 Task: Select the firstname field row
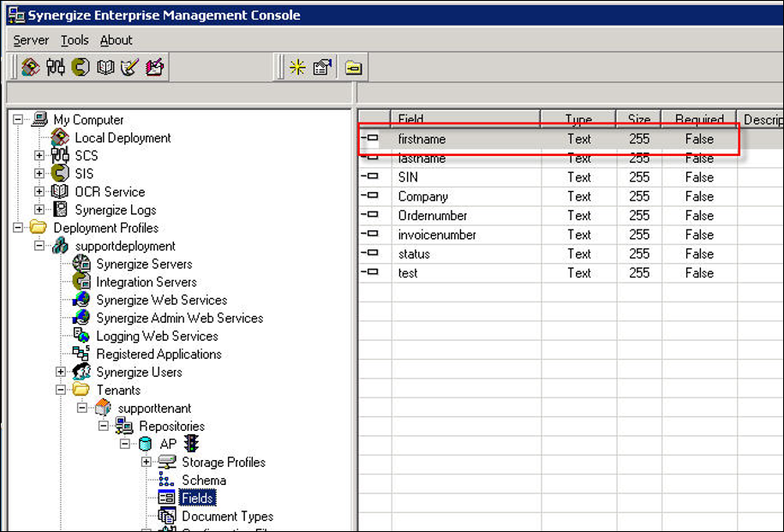pos(571,139)
